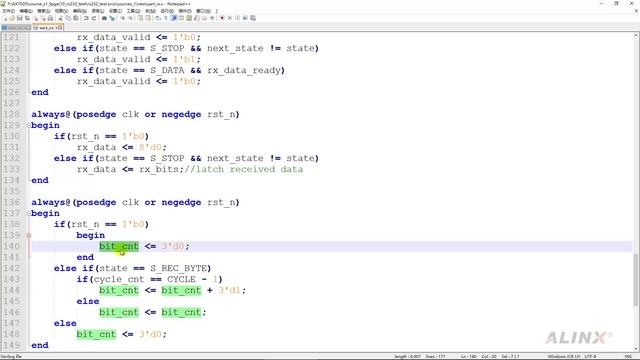The image size is (640, 360).
Task: Click CYCLE on line 143
Action: pyautogui.click(x=181, y=279)
